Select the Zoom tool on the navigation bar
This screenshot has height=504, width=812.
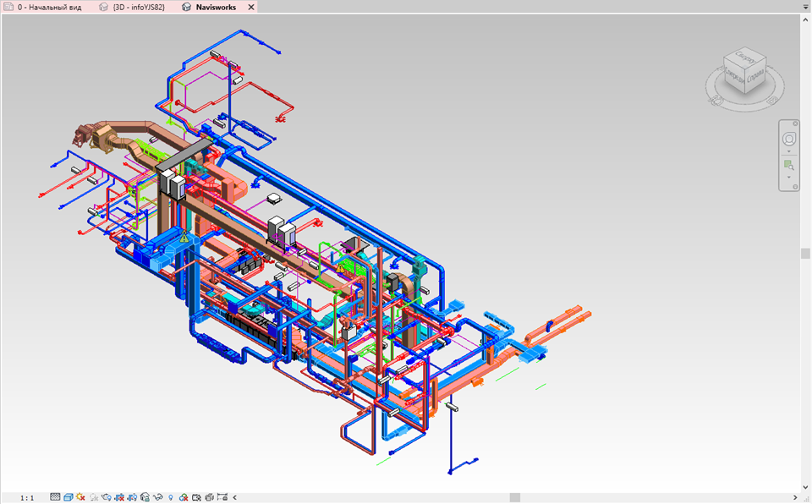click(788, 164)
